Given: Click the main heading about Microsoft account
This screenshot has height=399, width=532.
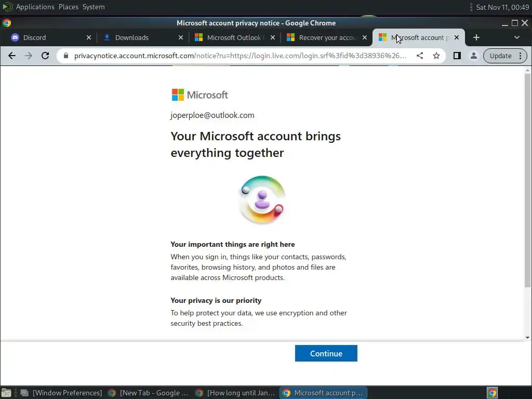Looking at the screenshot, I should point(256,144).
